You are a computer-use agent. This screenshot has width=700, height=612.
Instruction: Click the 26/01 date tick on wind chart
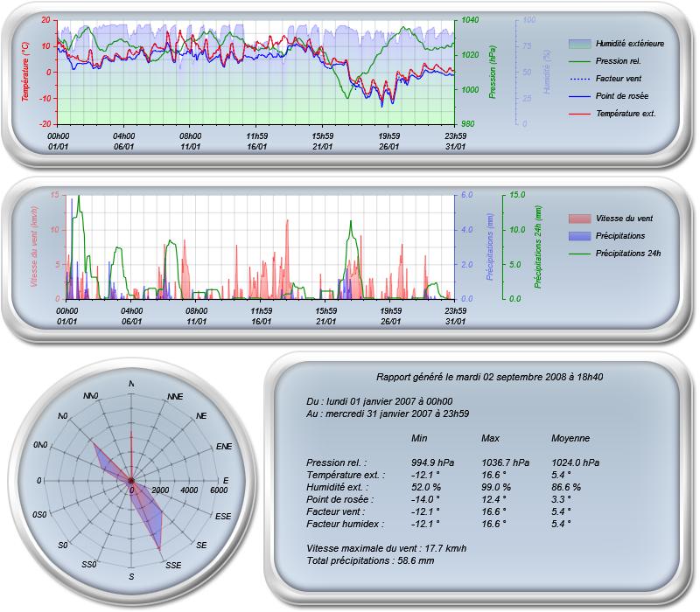(x=390, y=322)
